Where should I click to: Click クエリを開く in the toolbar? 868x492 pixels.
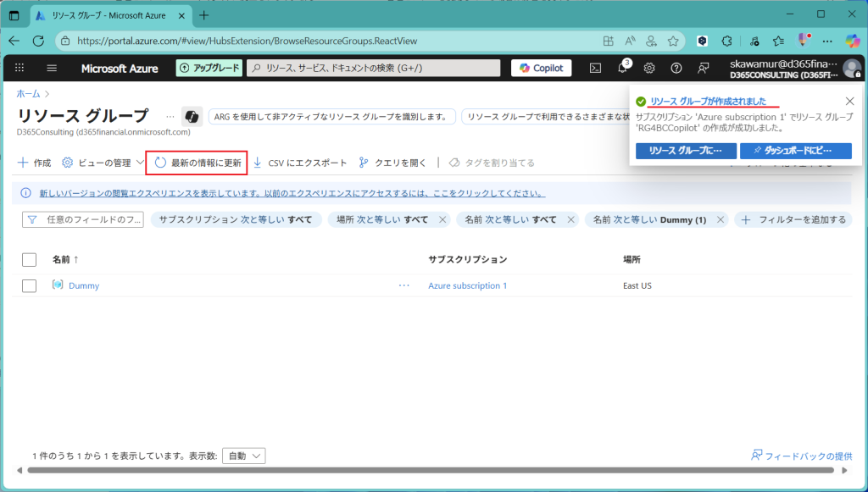click(392, 163)
